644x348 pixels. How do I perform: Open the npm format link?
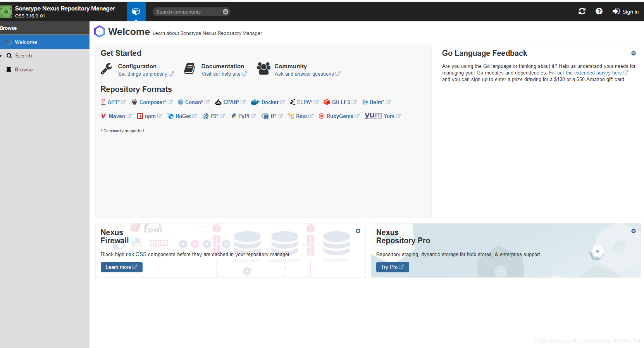[153, 116]
